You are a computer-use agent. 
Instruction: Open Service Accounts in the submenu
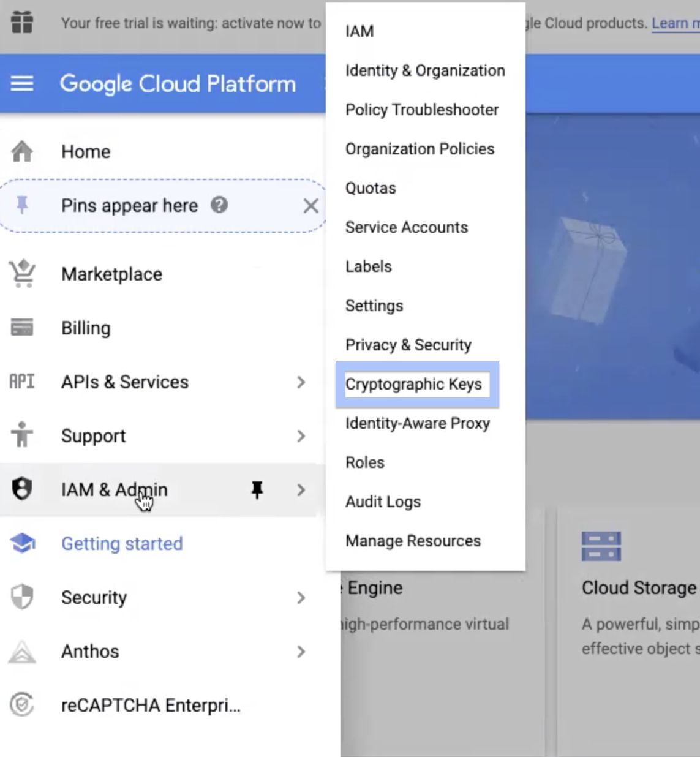pos(407,227)
